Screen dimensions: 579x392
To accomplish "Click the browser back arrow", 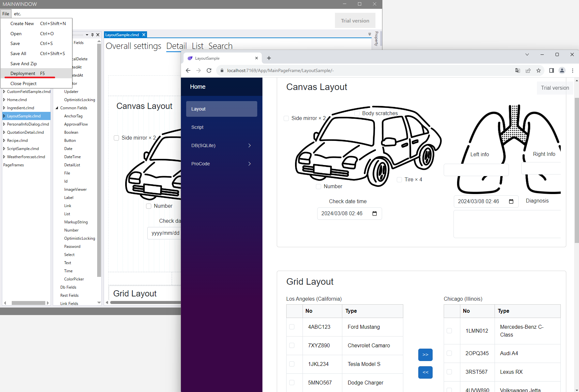I will pos(188,70).
